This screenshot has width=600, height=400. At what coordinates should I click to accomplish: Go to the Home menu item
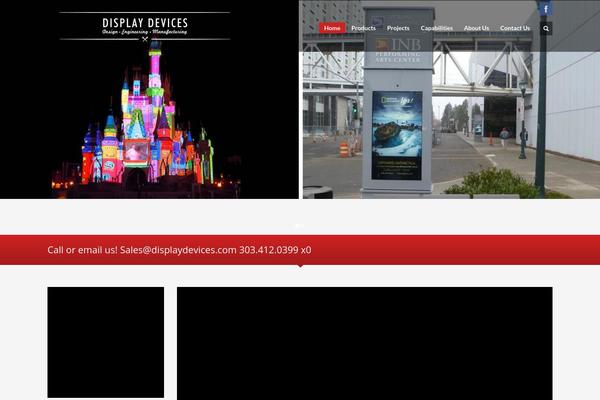pyautogui.click(x=332, y=28)
